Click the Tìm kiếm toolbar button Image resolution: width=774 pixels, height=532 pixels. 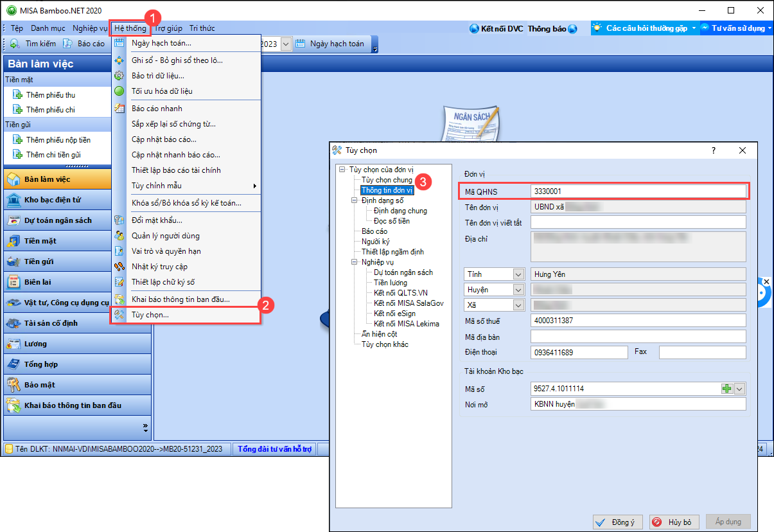tap(32, 44)
